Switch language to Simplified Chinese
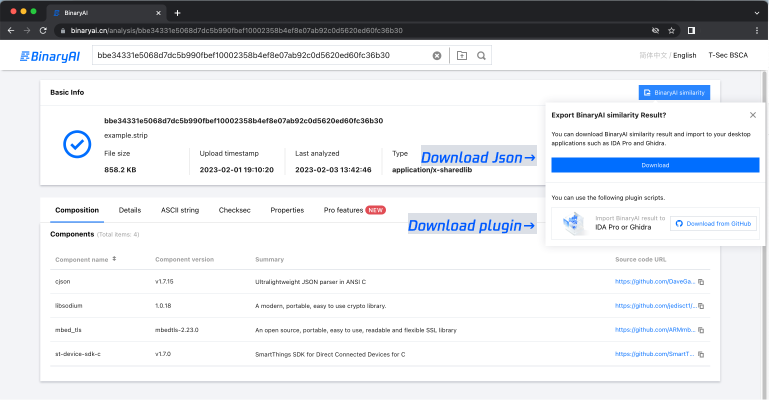 point(653,55)
